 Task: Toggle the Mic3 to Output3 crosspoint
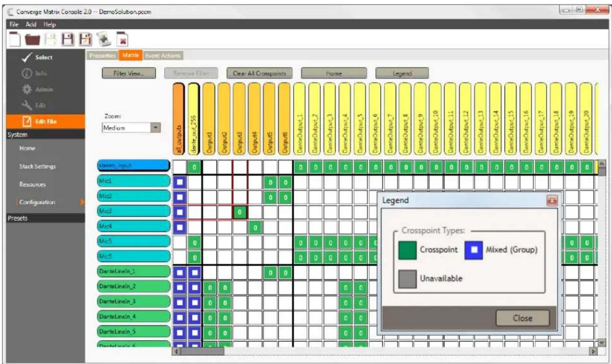click(240, 212)
